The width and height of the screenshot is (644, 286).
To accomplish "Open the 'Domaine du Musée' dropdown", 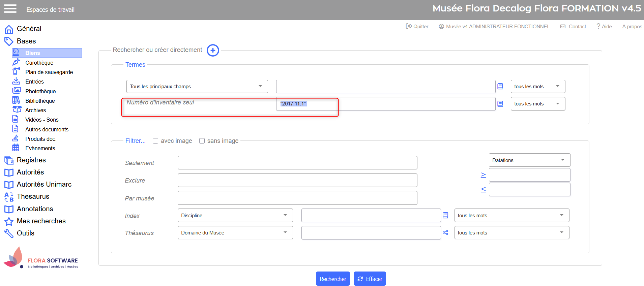I will pos(235,233).
